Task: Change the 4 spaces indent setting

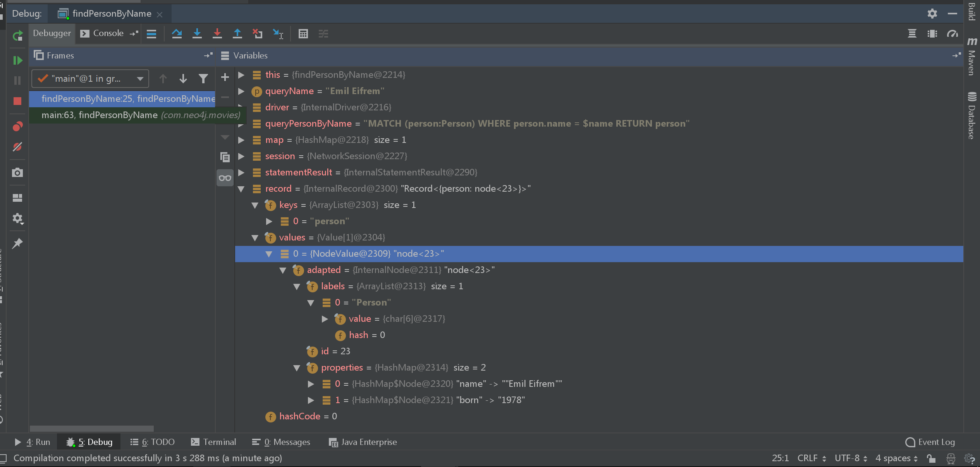Action: coord(897,458)
